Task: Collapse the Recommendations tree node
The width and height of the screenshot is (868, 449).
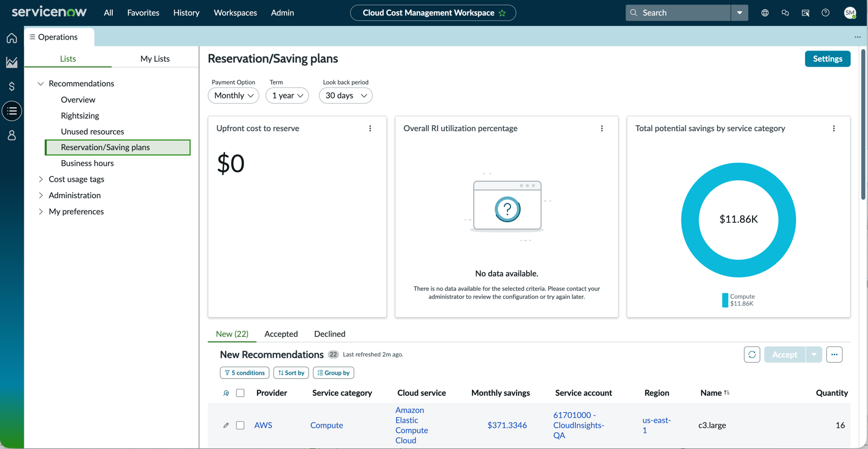Action: (41, 84)
